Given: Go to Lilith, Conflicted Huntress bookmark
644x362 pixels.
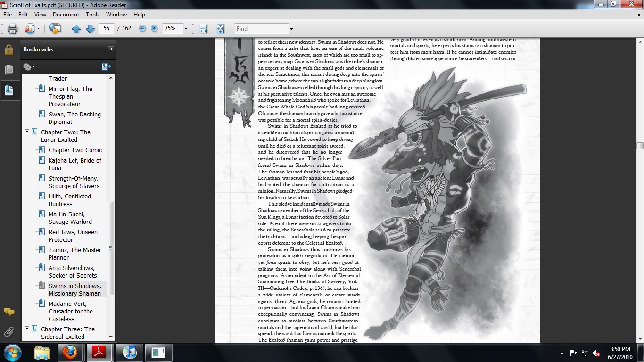Looking at the screenshot, I should coord(70,200).
